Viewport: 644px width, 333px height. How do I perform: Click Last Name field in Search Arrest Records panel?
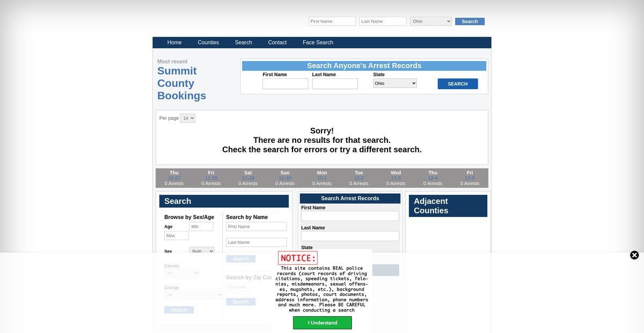[x=350, y=236]
